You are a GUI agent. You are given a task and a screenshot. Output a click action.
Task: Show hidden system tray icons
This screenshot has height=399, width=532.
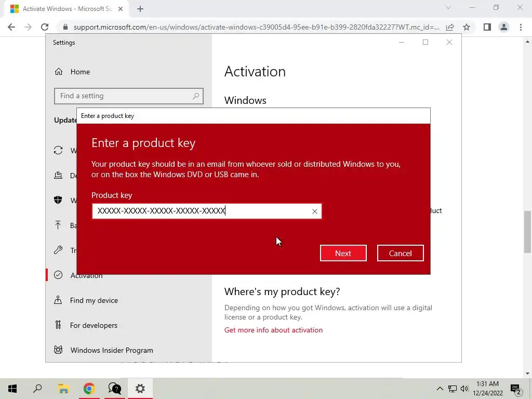pyautogui.click(x=440, y=389)
